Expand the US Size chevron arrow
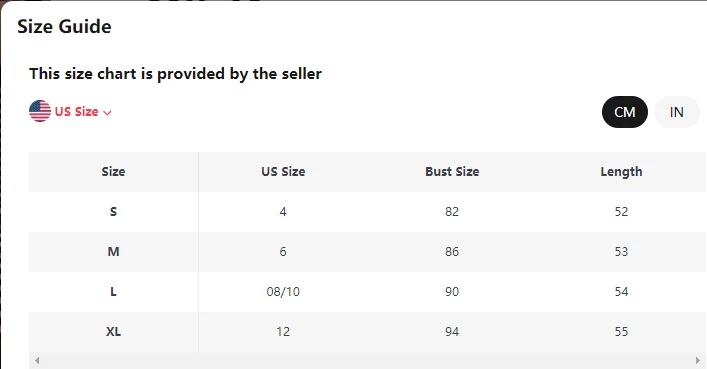The width and height of the screenshot is (707, 369). [107, 113]
